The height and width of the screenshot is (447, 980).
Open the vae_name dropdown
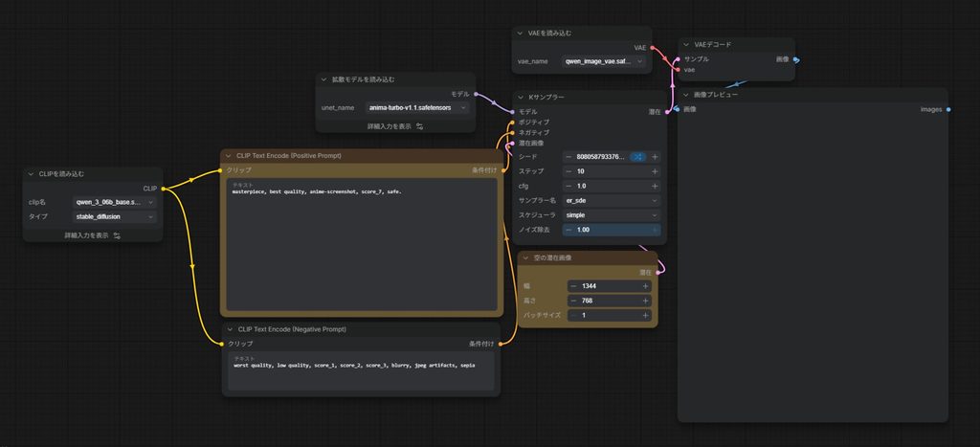(x=604, y=61)
